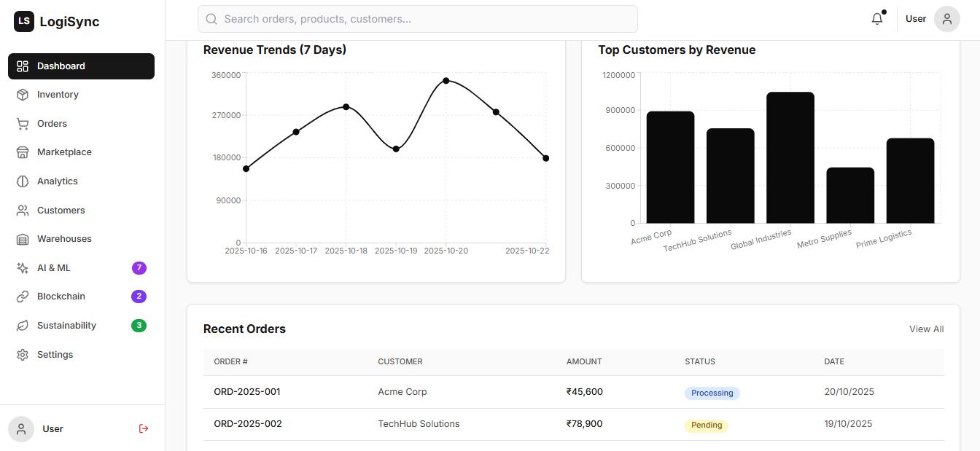Image resolution: width=980 pixels, height=451 pixels.
Task: Click the Orders cart icon
Action: [x=23, y=124]
